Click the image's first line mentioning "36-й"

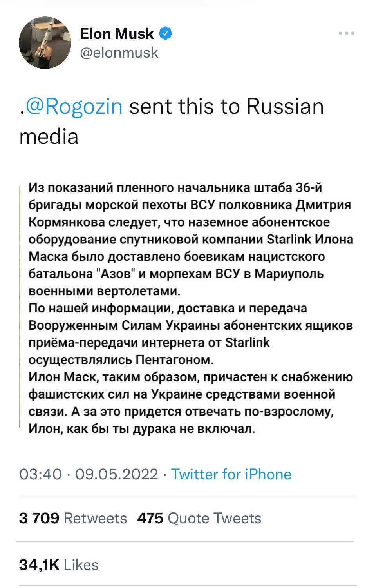[175, 188]
